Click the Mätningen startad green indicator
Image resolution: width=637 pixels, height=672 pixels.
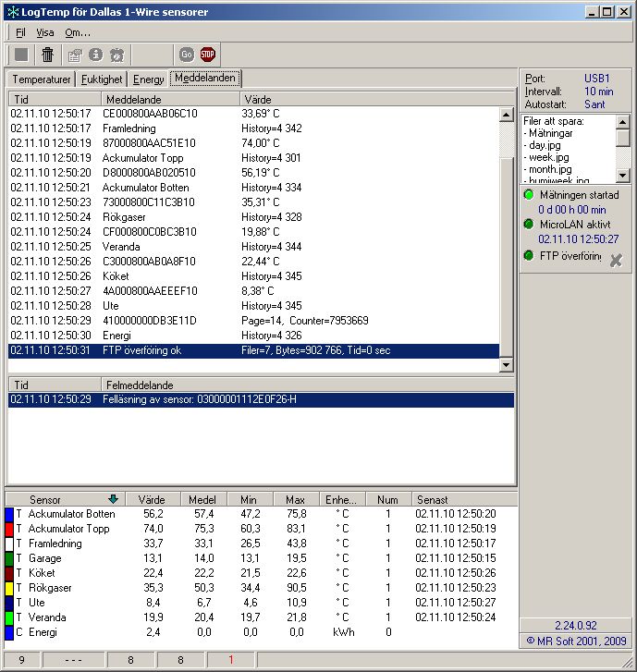pyautogui.click(x=529, y=195)
